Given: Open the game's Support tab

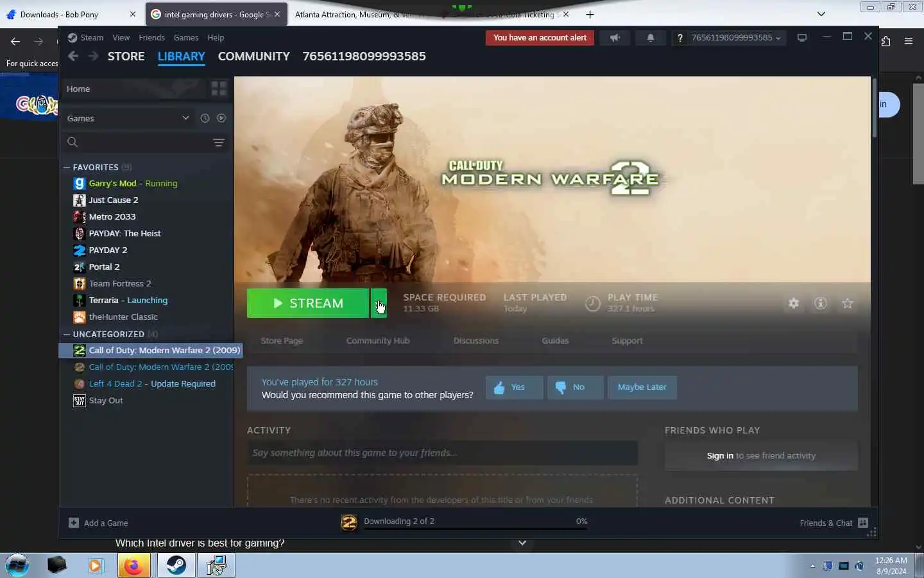Looking at the screenshot, I should click(627, 341).
